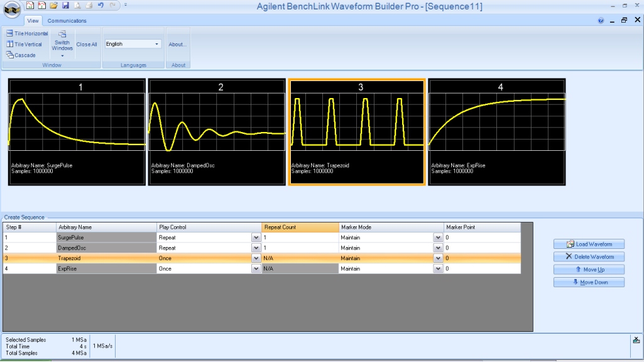Expand Marker Mode dropdown for DampedOsc row
The height and width of the screenshot is (362, 644).
[437, 248]
